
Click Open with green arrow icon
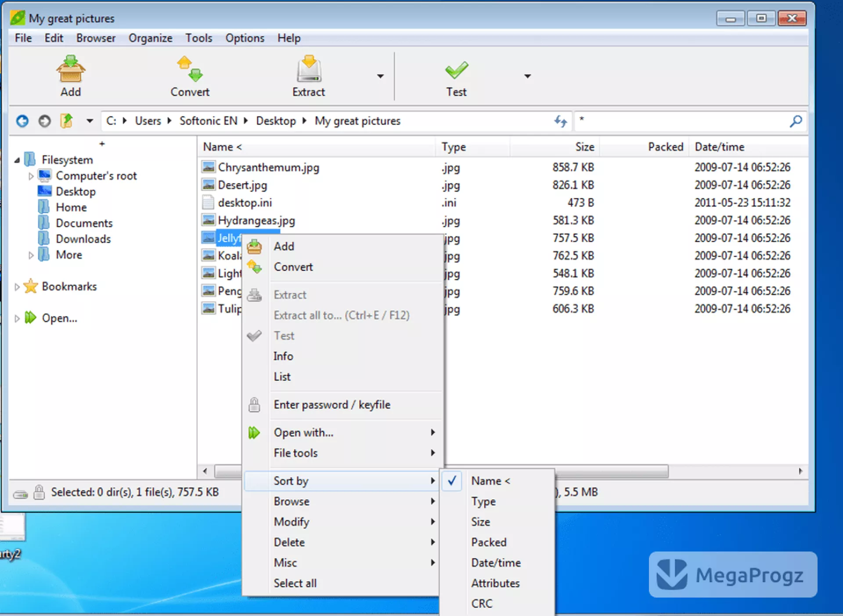click(254, 433)
